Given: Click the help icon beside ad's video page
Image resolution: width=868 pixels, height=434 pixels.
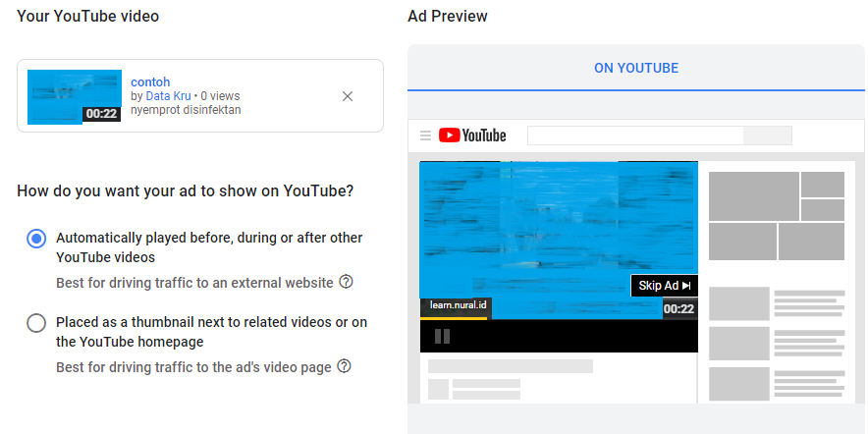Looking at the screenshot, I should (x=345, y=366).
